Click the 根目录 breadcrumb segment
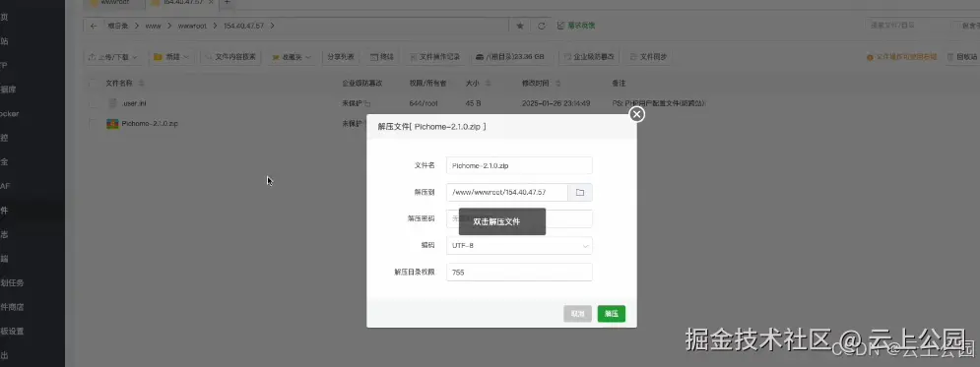980x367 pixels. point(118,26)
